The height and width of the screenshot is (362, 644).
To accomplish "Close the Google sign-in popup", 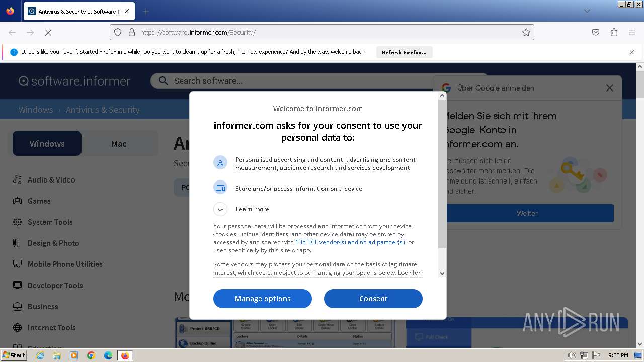I will click(x=610, y=88).
